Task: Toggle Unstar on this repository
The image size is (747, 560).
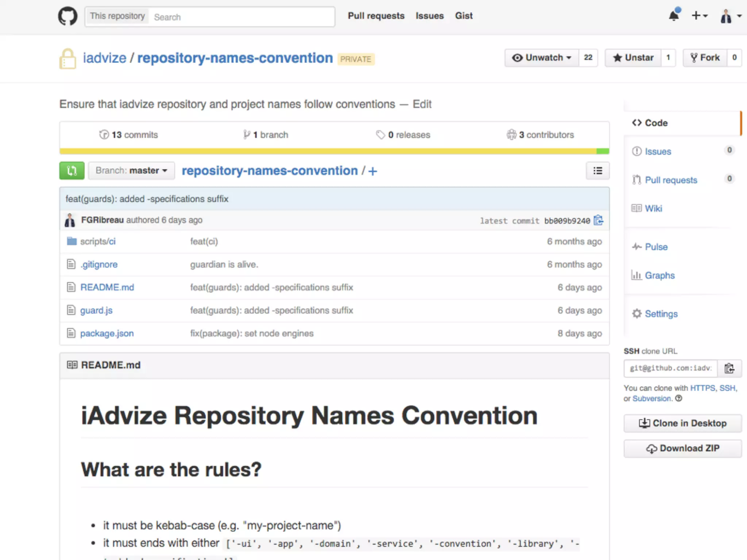Action: (633, 58)
